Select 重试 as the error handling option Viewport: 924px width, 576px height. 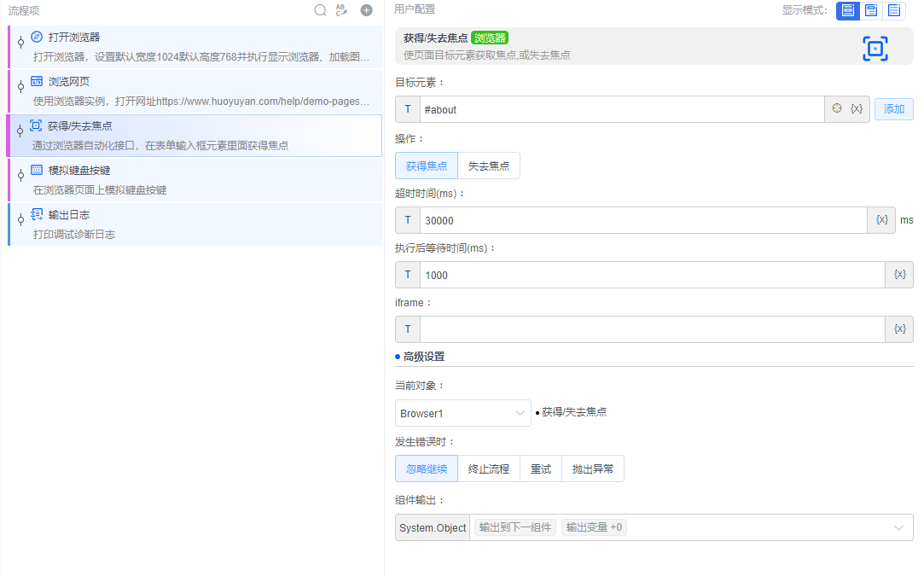[x=541, y=468]
